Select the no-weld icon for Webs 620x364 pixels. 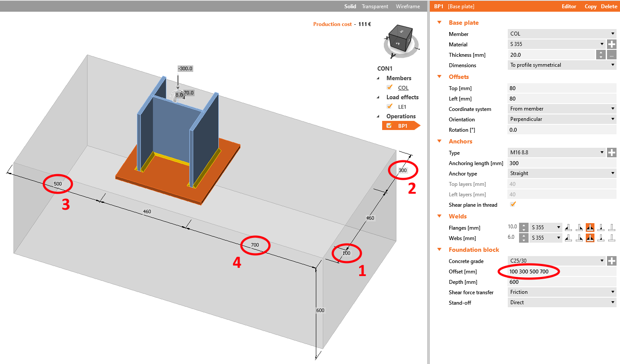(x=612, y=237)
